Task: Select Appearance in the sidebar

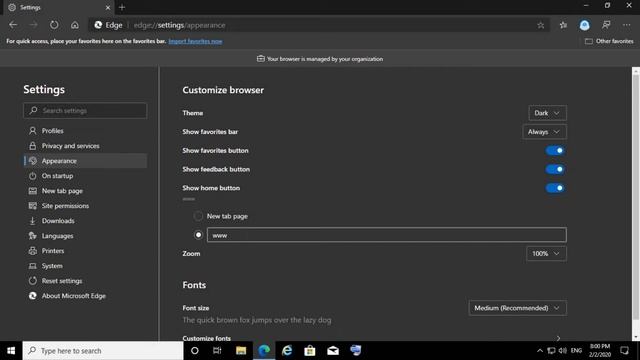Action: point(85,161)
